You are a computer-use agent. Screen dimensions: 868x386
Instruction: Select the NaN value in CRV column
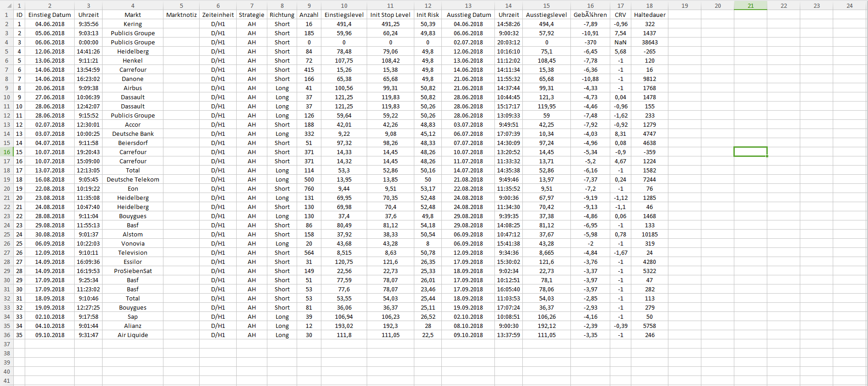(x=620, y=42)
